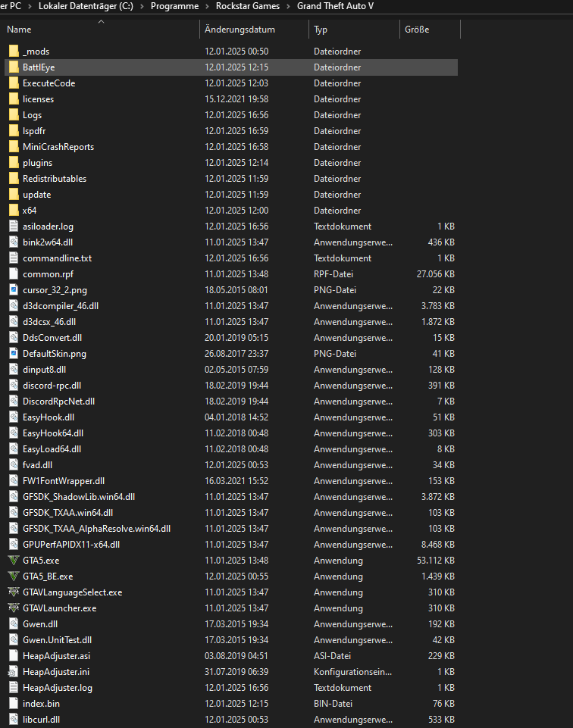Click the asiloader.log text file icon
The height and width of the screenshot is (728, 573).
pos(14,226)
